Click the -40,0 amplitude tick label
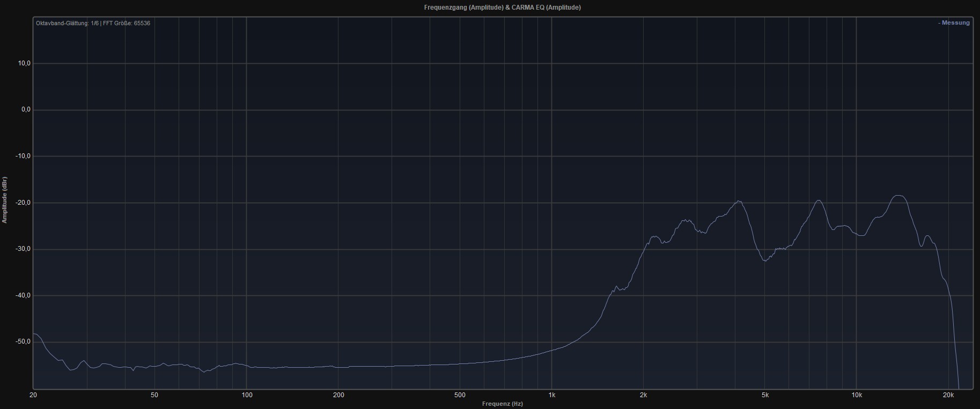The width and height of the screenshot is (980, 409). (23, 296)
